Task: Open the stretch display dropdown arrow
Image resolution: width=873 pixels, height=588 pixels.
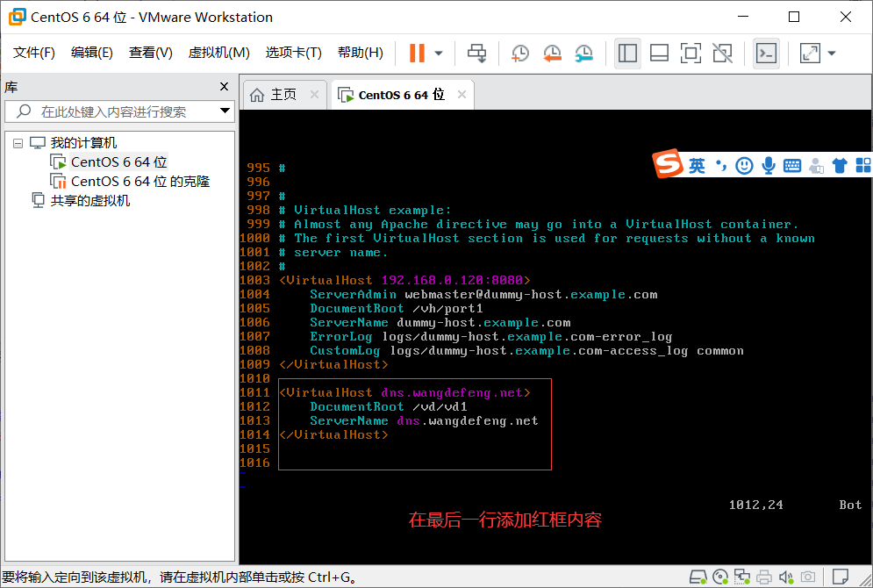Action: coord(832,54)
